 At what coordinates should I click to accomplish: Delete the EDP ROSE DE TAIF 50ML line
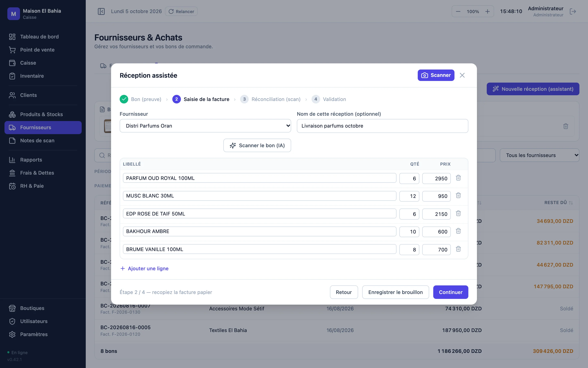click(458, 213)
